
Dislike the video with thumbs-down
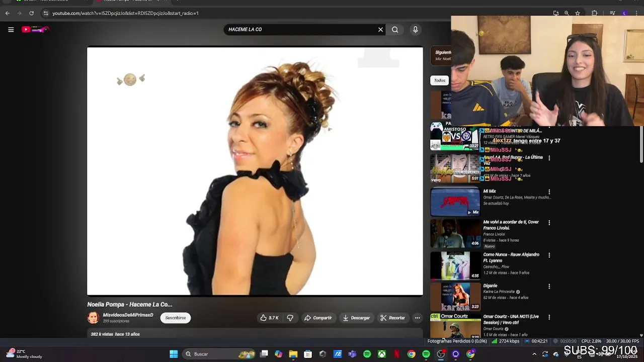pyautogui.click(x=290, y=318)
